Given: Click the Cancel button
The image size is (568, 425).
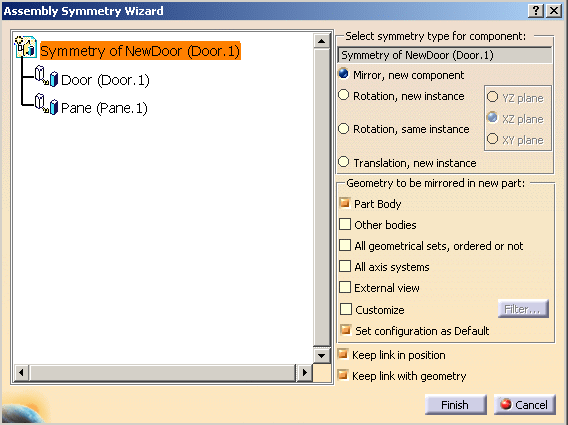Looking at the screenshot, I should click(525, 404).
